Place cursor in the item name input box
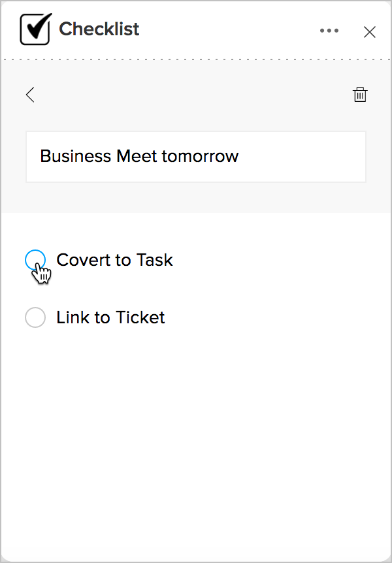Viewport: 392px width, 563px height. [x=195, y=157]
